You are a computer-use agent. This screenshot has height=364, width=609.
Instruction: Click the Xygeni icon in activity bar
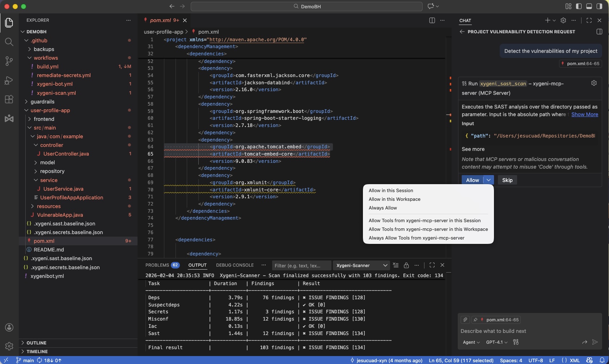(9, 118)
